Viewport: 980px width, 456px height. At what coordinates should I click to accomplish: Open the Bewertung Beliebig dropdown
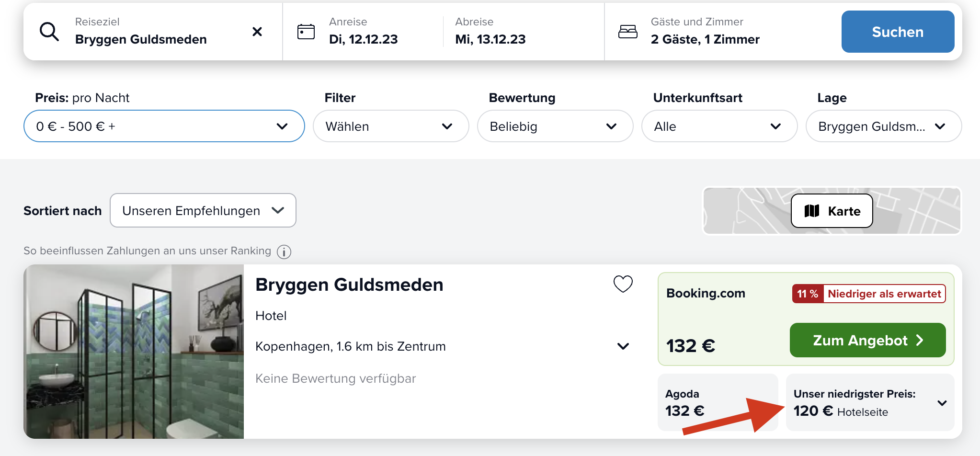[555, 126]
